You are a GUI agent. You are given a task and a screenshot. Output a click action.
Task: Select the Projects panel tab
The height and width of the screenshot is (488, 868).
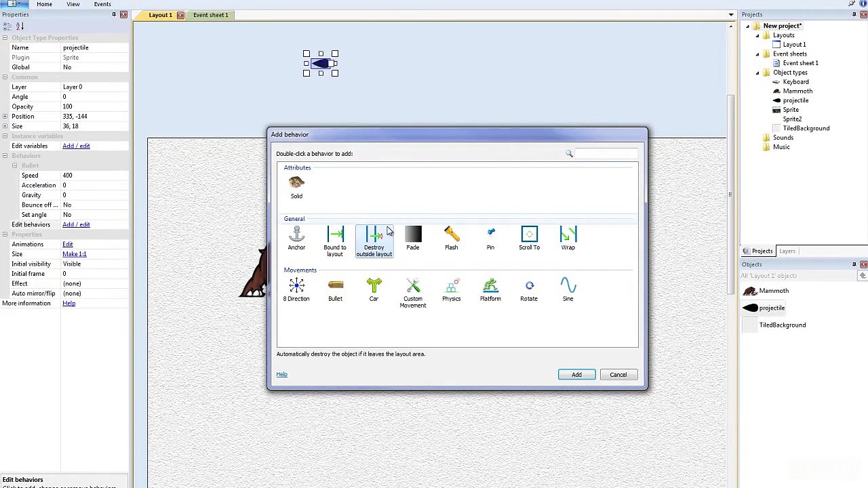coord(757,251)
